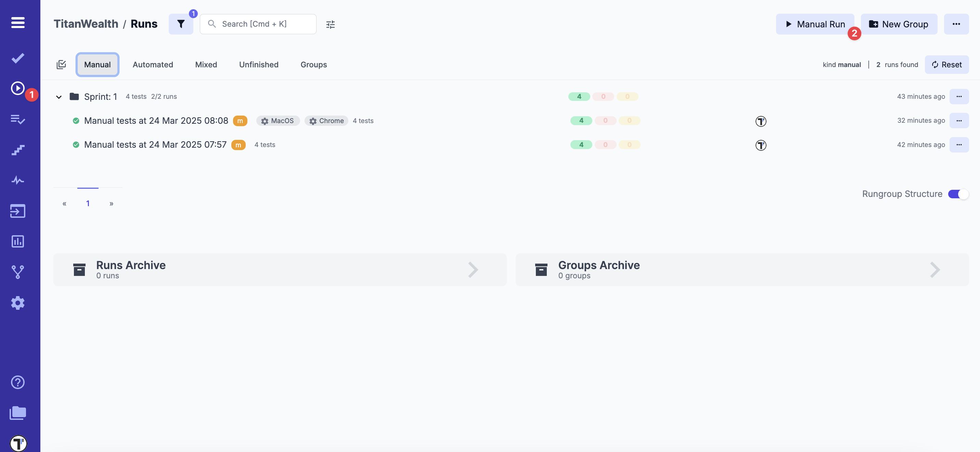The width and height of the screenshot is (980, 452).
Task: Click the Runs play-circle sidebar icon
Action: (x=17, y=88)
